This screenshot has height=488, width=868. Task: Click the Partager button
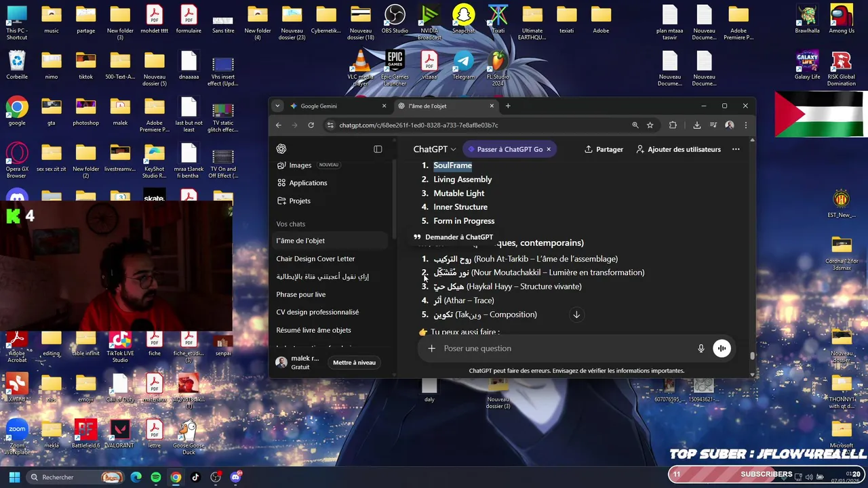(x=604, y=149)
